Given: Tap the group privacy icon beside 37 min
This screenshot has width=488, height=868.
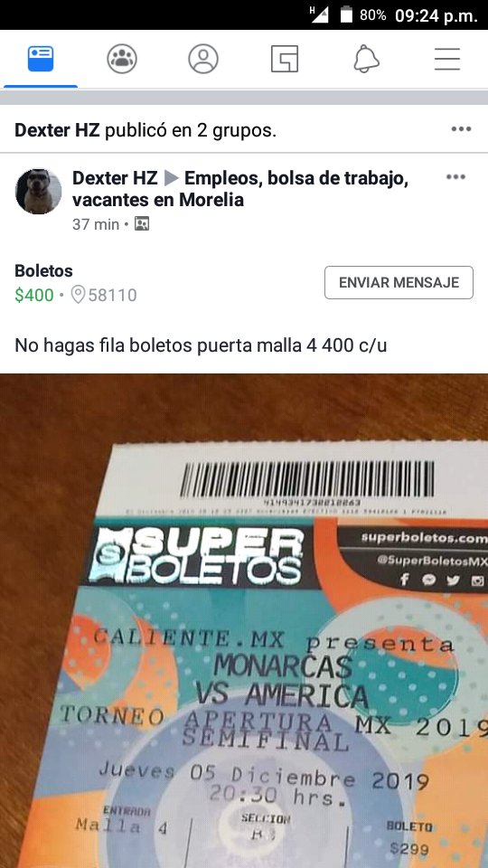Looking at the screenshot, I should coord(142,224).
